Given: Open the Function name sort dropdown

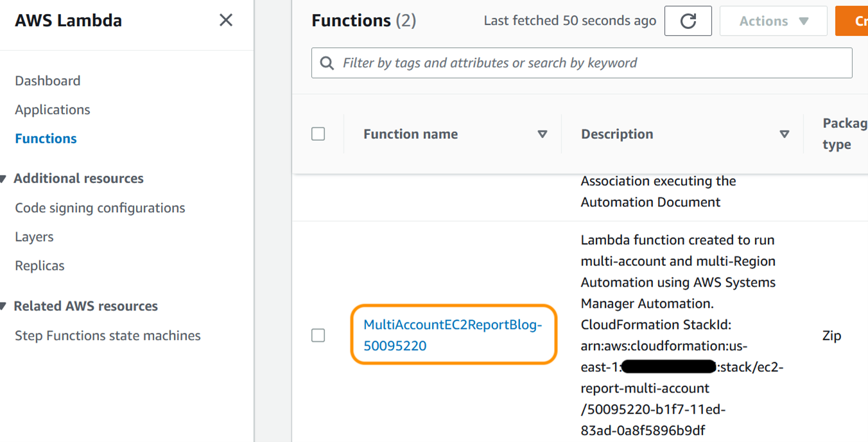Looking at the screenshot, I should click(542, 134).
